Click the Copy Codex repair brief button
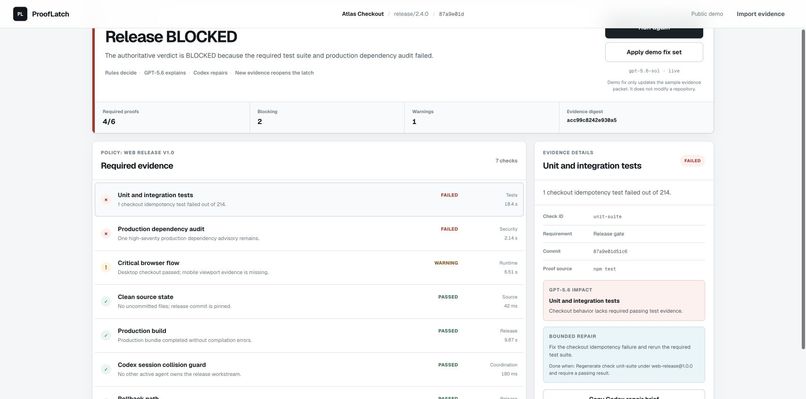806x399 pixels. coord(624,394)
